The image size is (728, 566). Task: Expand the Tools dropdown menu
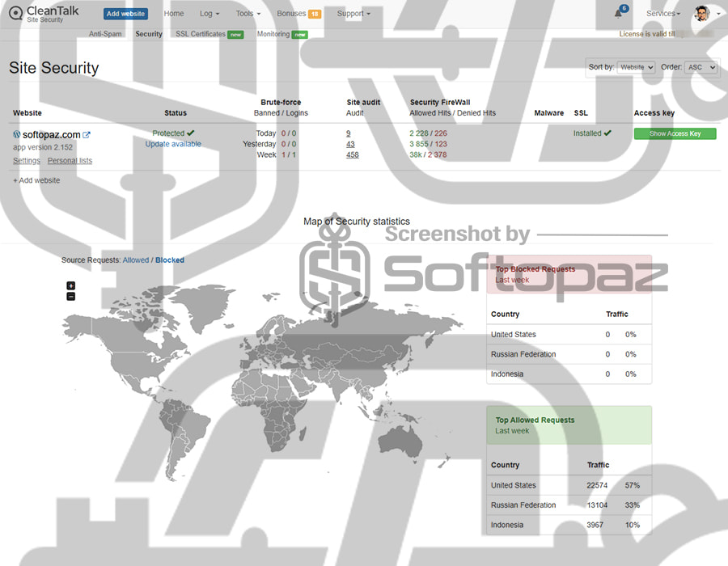248,14
